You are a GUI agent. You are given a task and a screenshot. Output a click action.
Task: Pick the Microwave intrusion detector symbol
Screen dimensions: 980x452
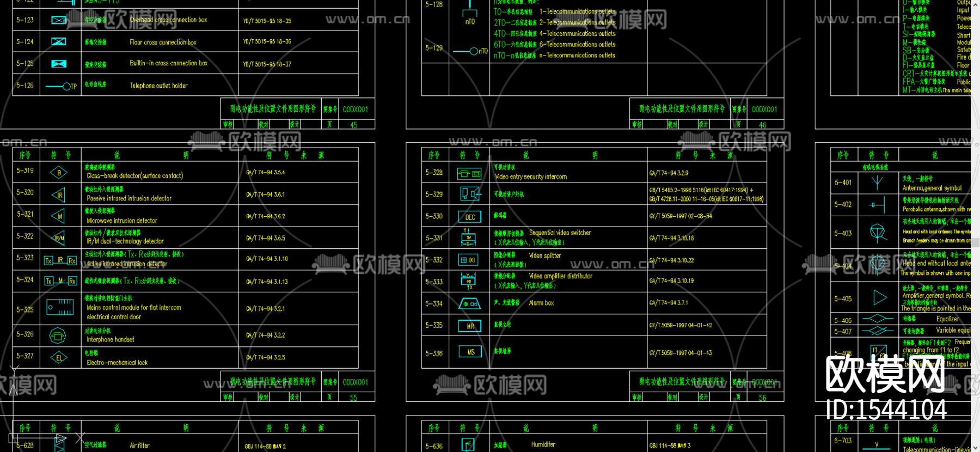[x=58, y=216]
